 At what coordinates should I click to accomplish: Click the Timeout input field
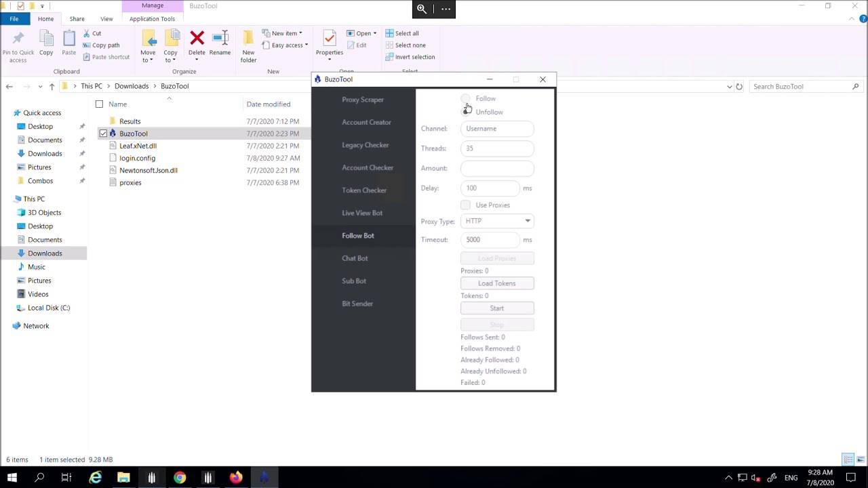point(490,240)
